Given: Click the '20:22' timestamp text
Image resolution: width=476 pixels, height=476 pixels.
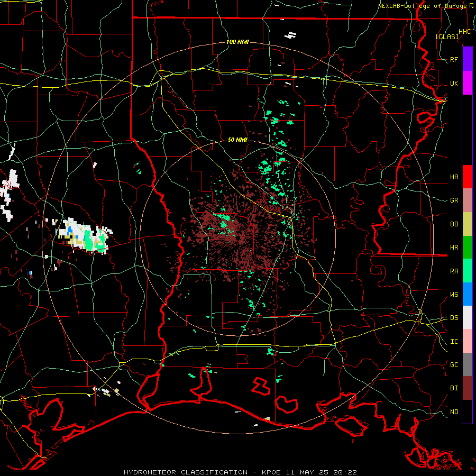Looking at the screenshot, I should tap(344, 472).
